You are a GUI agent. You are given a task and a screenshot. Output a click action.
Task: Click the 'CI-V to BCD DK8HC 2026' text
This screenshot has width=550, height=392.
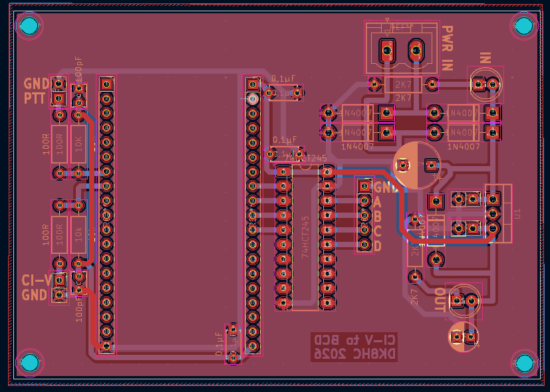pos(354,347)
